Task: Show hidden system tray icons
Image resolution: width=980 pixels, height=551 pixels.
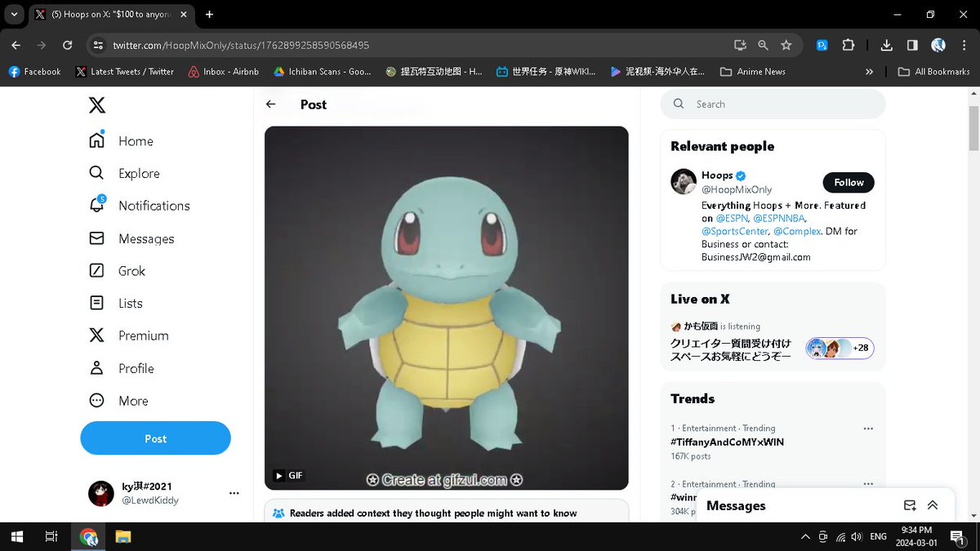Action: 806,536
